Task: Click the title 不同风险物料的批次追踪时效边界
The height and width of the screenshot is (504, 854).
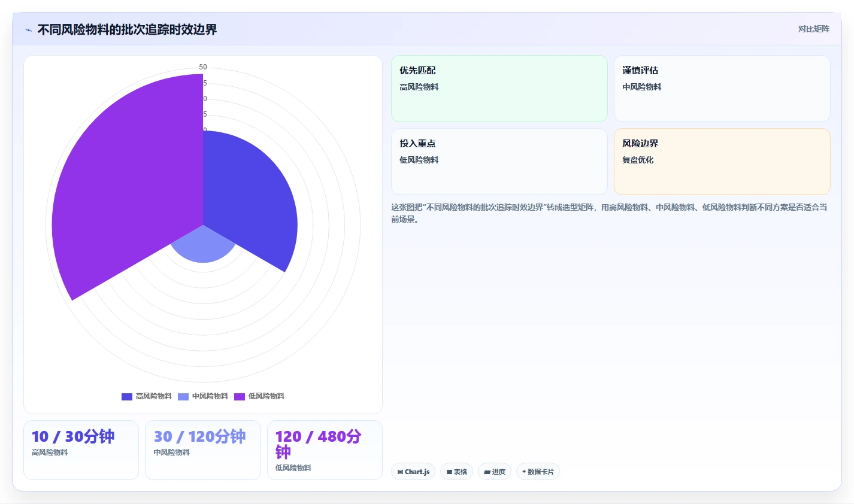Action: 127,29
